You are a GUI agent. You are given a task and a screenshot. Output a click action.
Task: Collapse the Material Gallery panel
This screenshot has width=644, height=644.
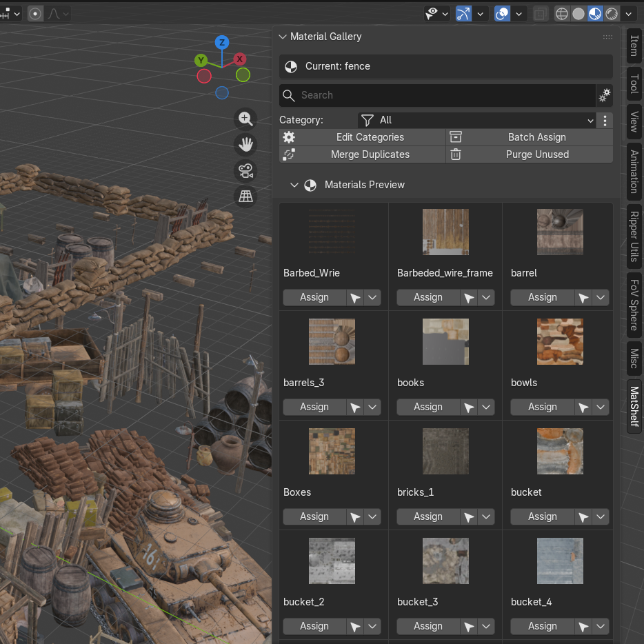tap(283, 37)
